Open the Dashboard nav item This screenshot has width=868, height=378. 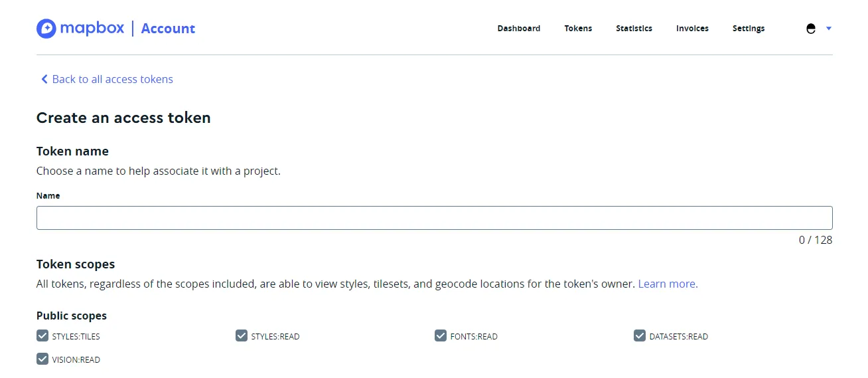pyautogui.click(x=518, y=29)
